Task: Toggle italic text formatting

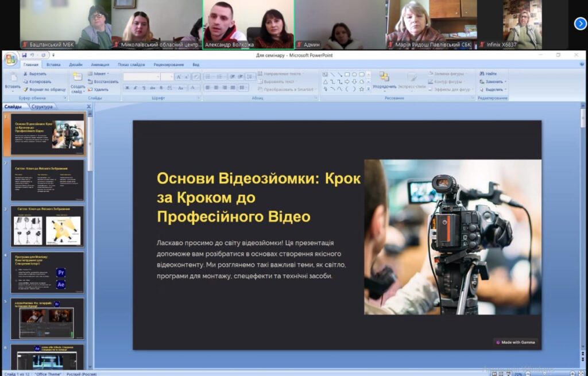Action: tap(136, 88)
